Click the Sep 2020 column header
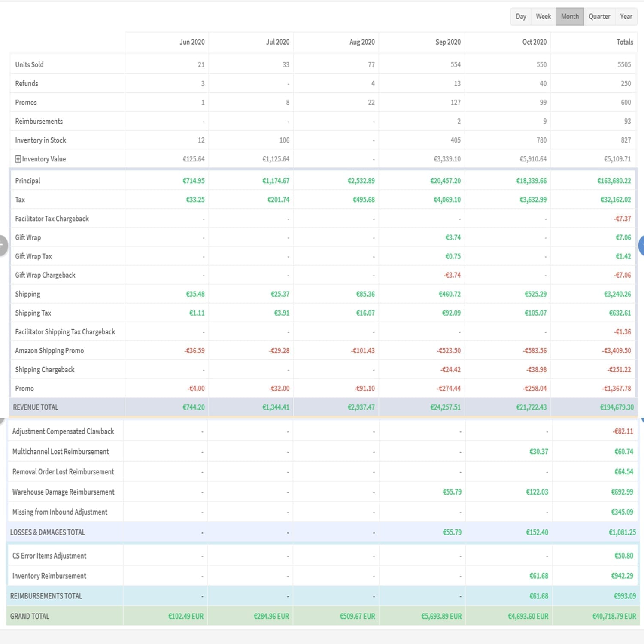 448,42
